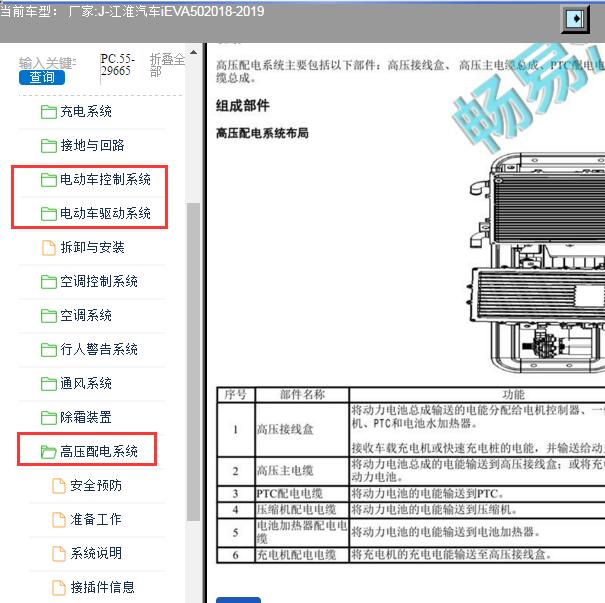The width and height of the screenshot is (605, 603).
Task: Open the 系统说明 page
Action: 96,553
